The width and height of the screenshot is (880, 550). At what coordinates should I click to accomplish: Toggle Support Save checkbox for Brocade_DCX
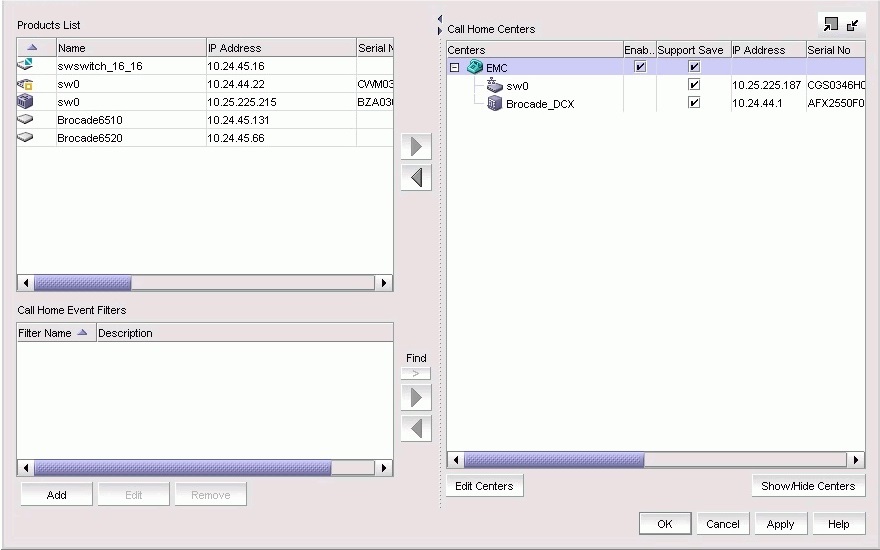[x=694, y=103]
